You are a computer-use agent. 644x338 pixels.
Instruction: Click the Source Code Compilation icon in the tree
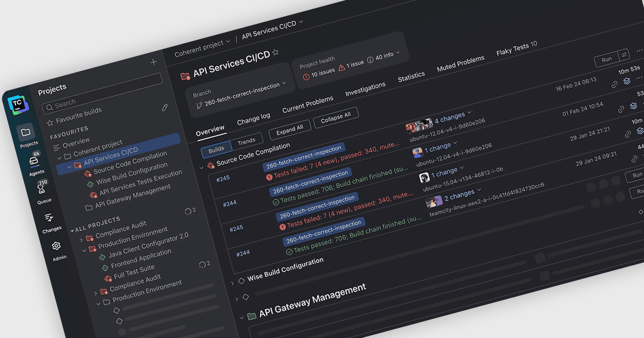[87, 173]
